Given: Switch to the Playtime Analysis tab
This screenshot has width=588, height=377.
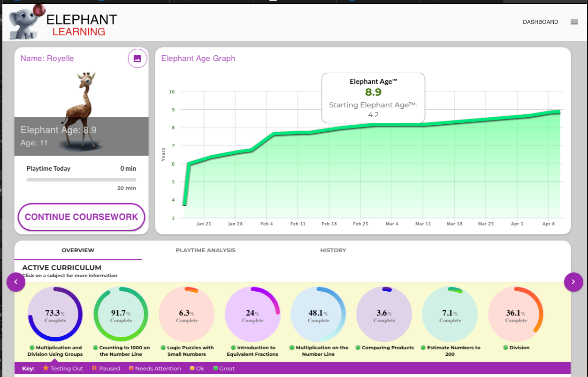Looking at the screenshot, I should pyautogui.click(x=206, y=250).
